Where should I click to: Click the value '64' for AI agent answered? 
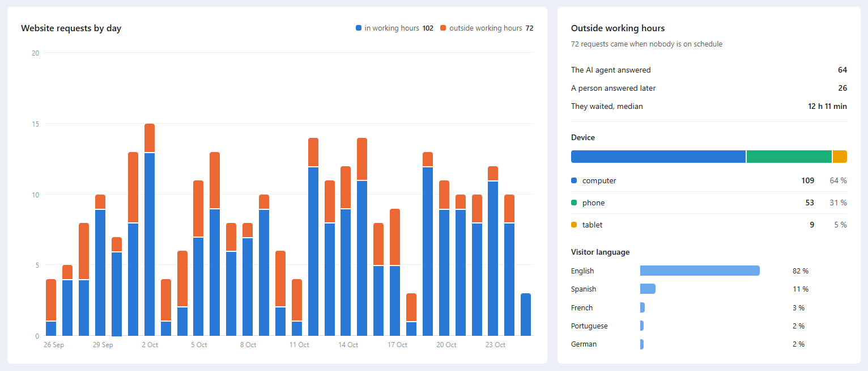(843, 70)
